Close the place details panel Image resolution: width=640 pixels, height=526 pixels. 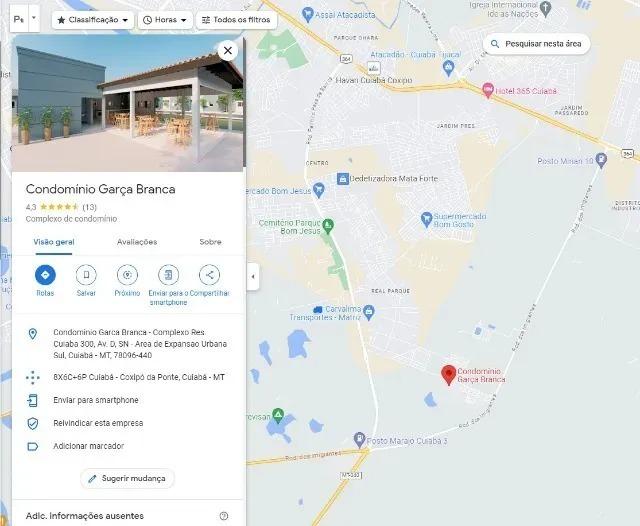(228, 51)
